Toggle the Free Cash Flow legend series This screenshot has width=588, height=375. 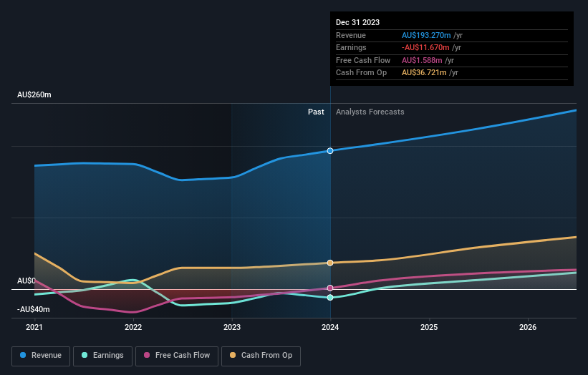point(177,356)
